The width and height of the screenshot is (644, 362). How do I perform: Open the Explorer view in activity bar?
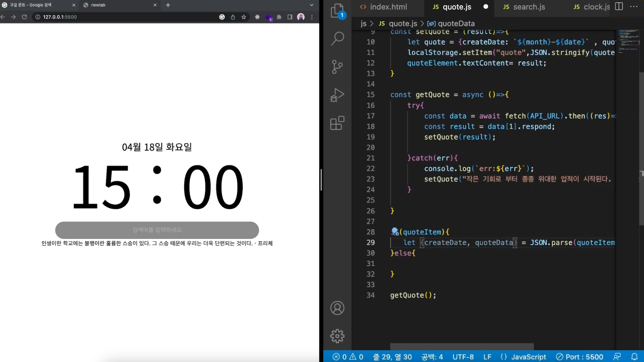pyautogui.click(x=337, y=10)
